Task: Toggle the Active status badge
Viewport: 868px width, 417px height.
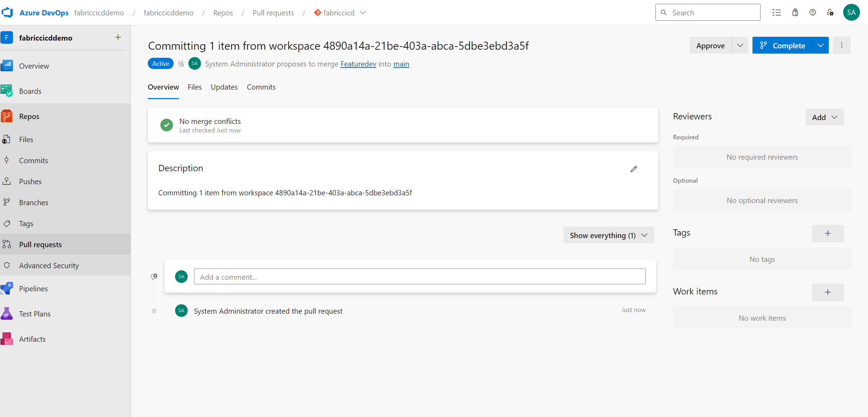Action: click(160, 64)
